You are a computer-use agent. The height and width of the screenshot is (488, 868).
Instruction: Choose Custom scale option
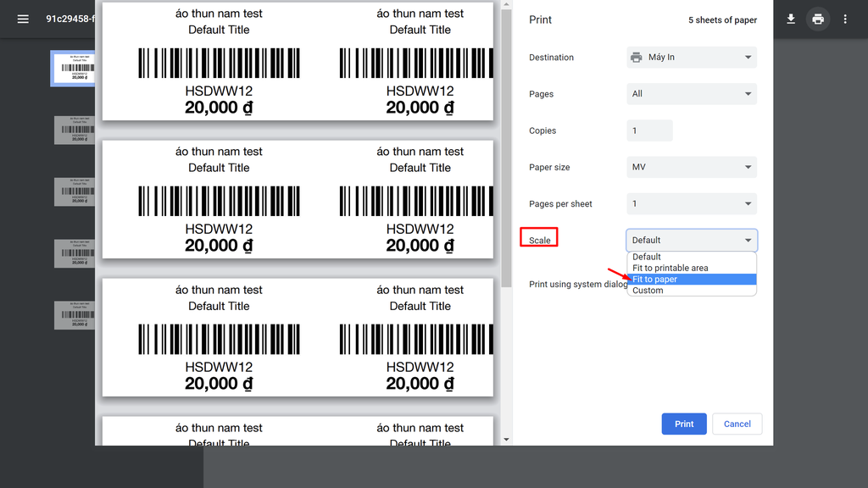[x=692, y=291]
